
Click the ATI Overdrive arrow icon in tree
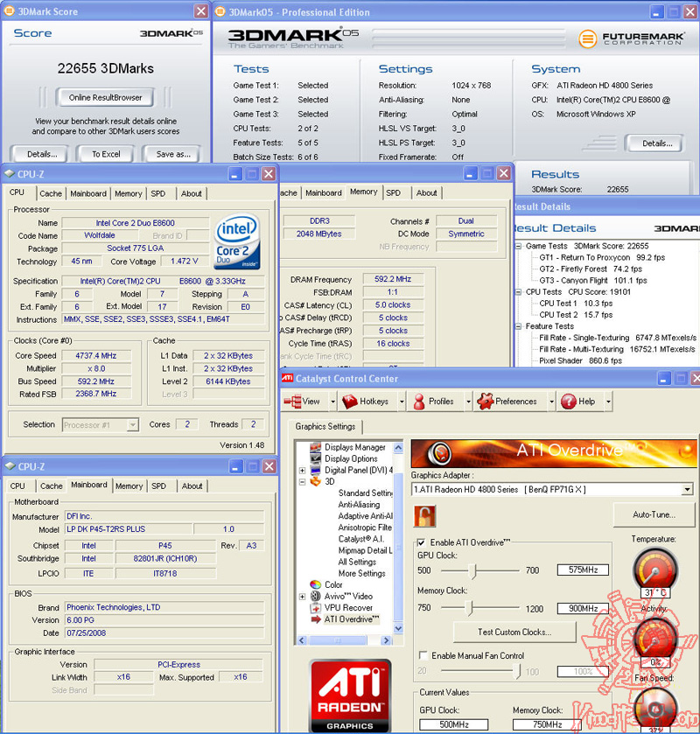coord(316,619)
